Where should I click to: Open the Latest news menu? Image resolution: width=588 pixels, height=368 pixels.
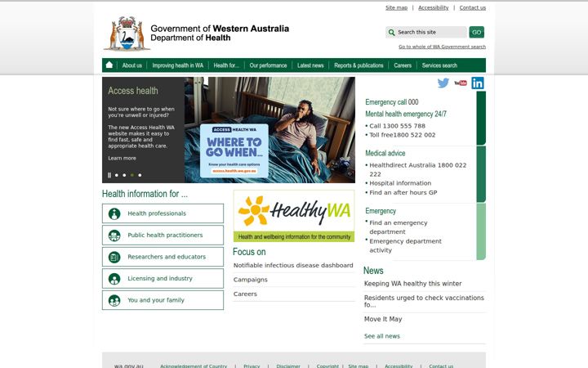pyautogui.click(x=310, y=65)
